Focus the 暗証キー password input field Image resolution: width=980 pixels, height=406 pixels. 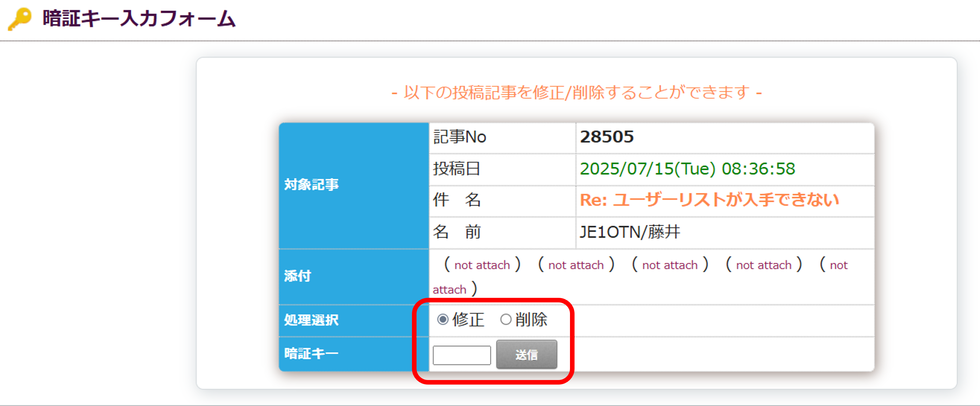coord(461,355)
